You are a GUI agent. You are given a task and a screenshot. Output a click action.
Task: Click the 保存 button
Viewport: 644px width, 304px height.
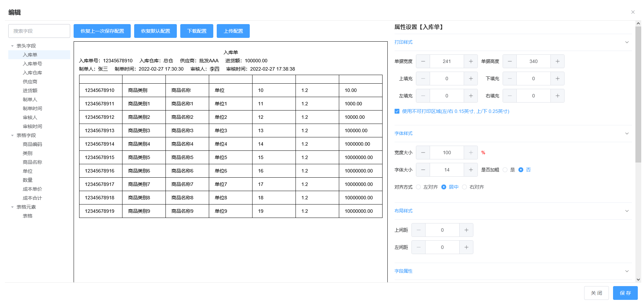click(x=625, y=293)
